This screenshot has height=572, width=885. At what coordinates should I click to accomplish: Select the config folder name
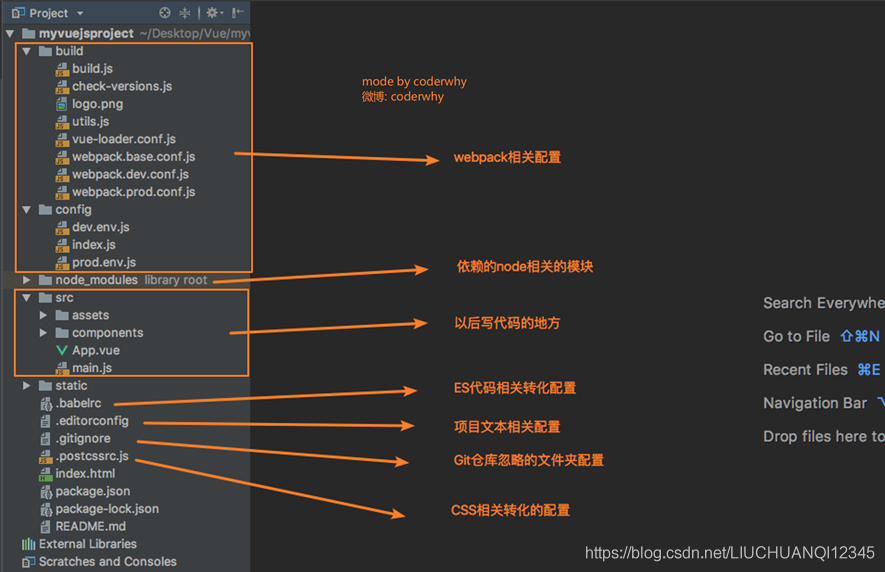[73, 209]
